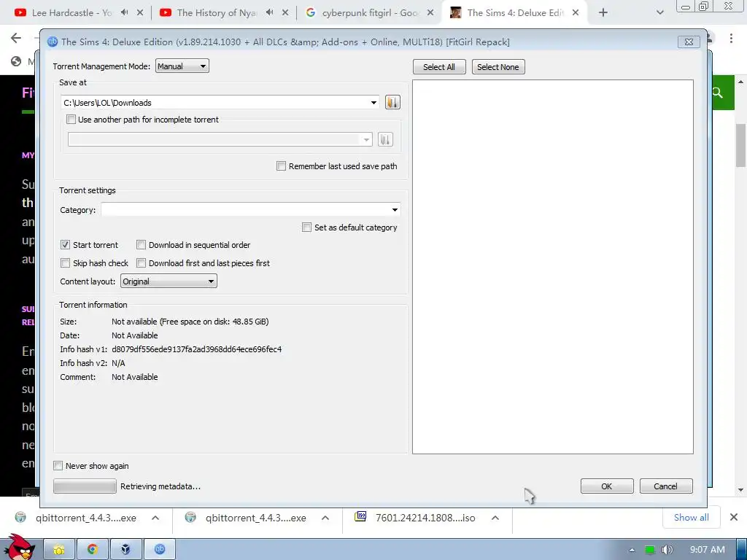Viewport: 747px width, 560px height.
Task: Open VirtualBox cube icon in taskbar
Action: (125, 549)
